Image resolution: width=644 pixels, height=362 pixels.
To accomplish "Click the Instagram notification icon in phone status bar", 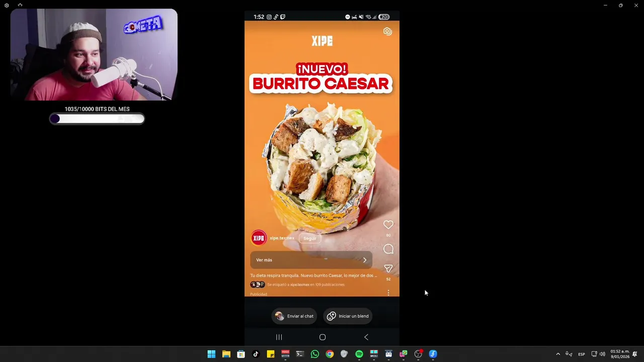I will (x=269, y=17).
